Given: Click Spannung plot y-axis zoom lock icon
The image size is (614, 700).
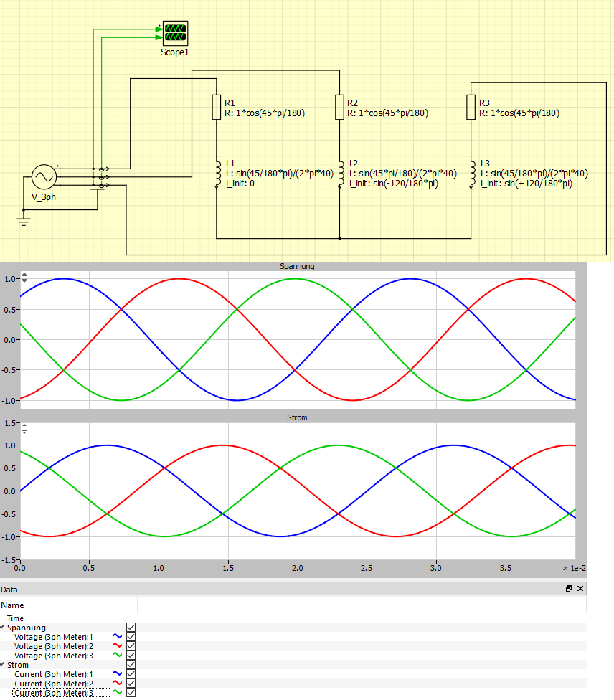Looking at the screenshot, I should click(24, 278).
